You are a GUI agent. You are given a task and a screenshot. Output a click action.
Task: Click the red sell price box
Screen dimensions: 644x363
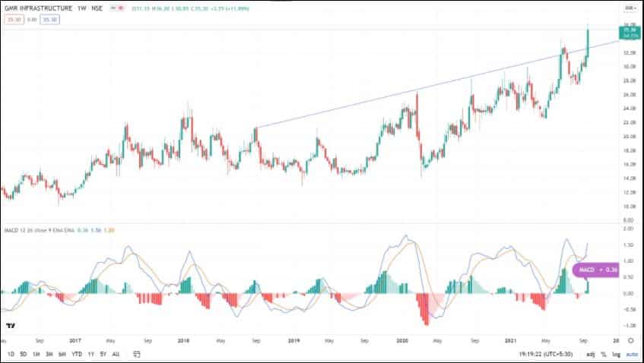14,19
